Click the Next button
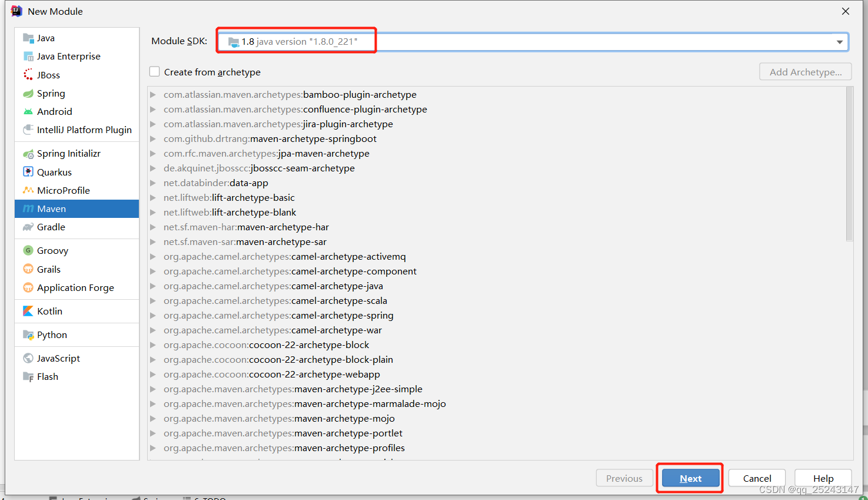 pos(690,478)
